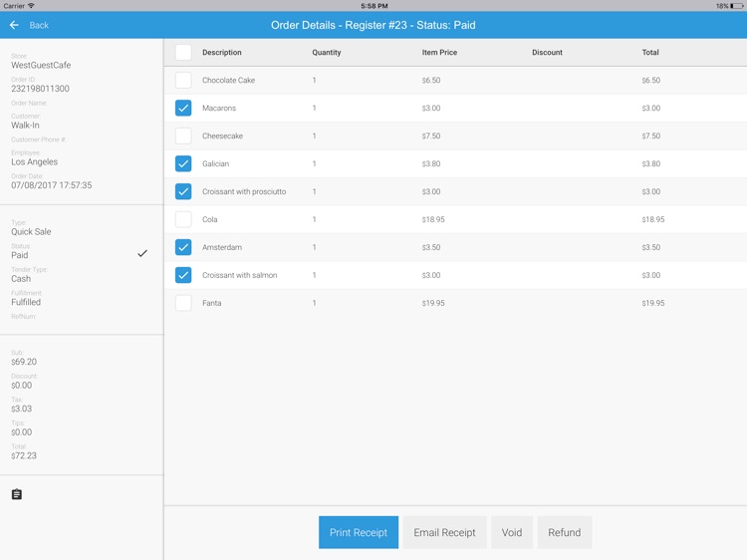The height and width of the screenshot is (560, 747).
Task: Click the order ID 232198011300
Action: 41,89
